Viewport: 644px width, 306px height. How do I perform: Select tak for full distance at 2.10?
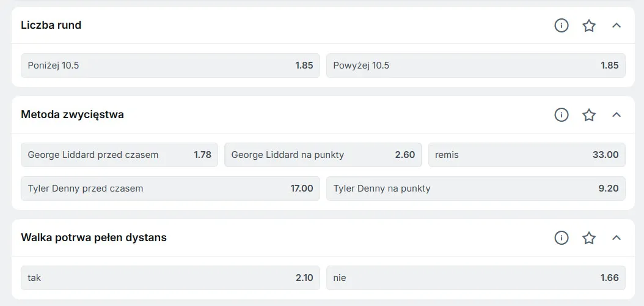(x=170, y=278)
